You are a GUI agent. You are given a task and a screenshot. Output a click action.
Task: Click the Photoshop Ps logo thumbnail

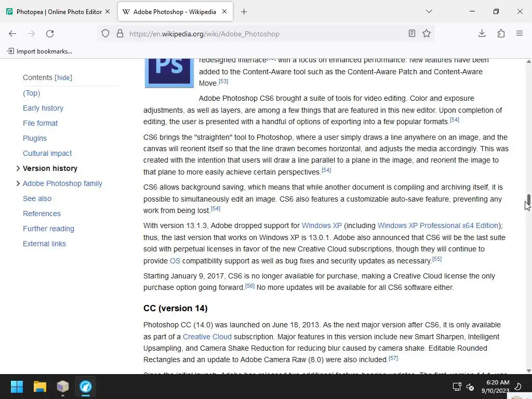click(169, 73)
